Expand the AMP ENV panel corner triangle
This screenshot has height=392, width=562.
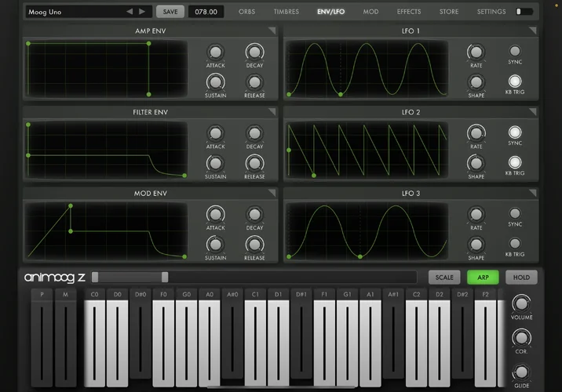[x=272, y=31]
